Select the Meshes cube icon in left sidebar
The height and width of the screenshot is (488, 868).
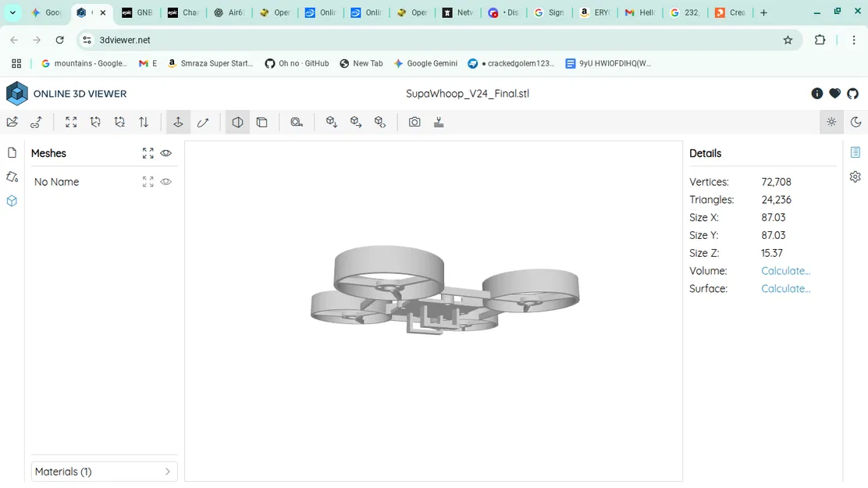coord(12,200)
